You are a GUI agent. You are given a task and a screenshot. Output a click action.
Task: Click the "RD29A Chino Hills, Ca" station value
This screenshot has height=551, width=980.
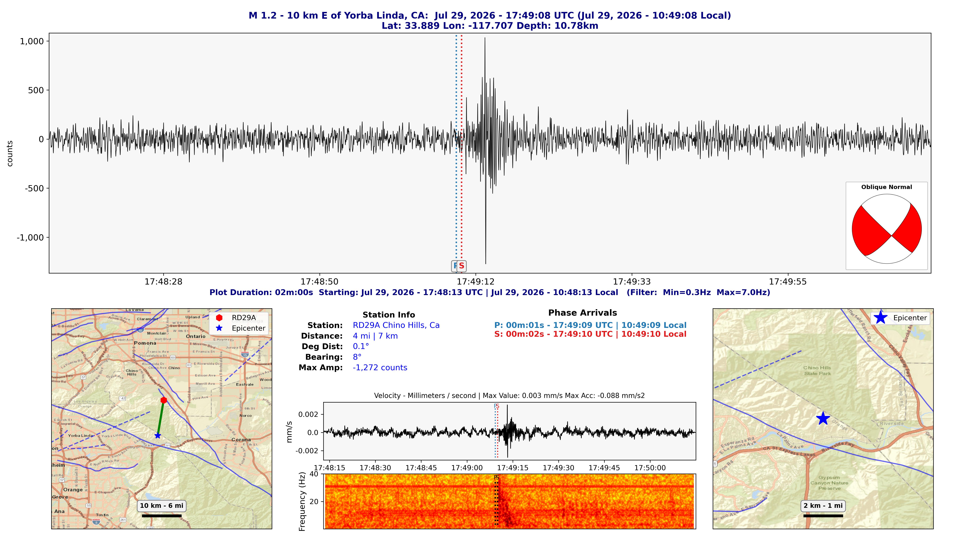click(x=396, y=325)
